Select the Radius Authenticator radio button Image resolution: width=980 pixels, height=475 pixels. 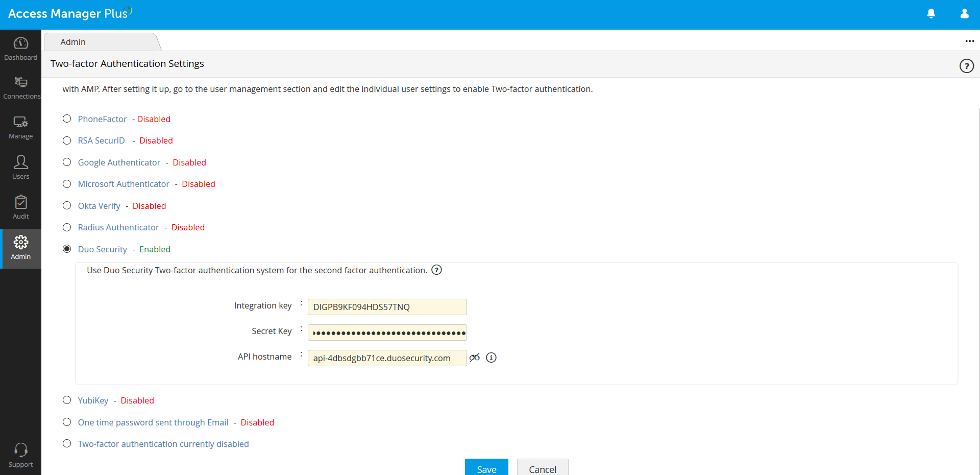point(67,227)
